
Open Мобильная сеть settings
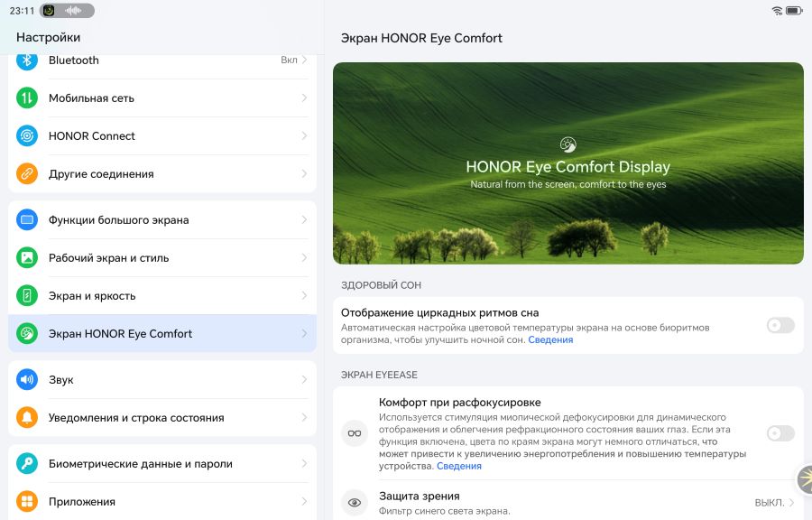(x=162, y=97)
